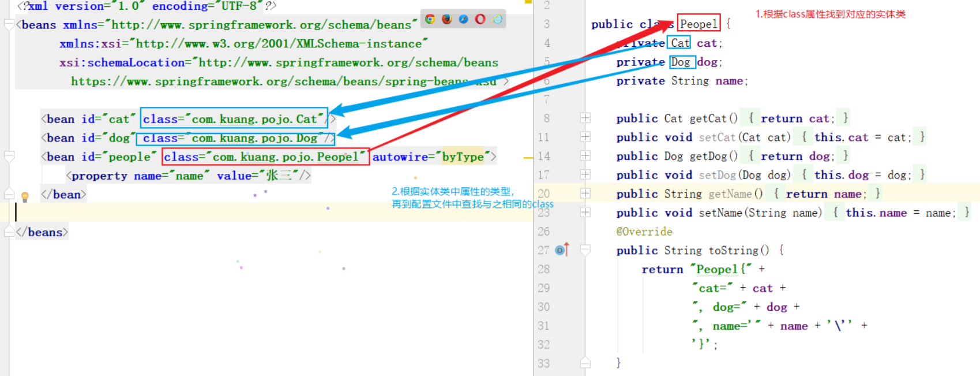Click the @Override annotation
Viewport: 980px width, 376px height.
click(644, 232)
